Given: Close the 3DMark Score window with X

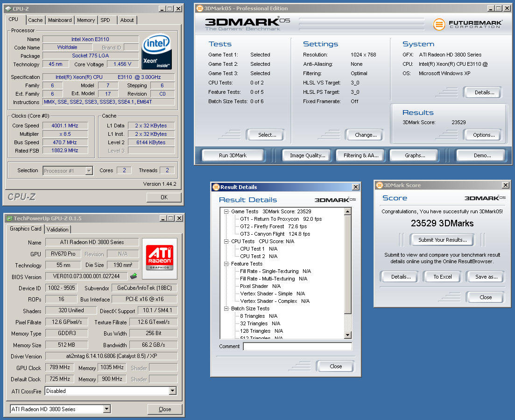Looking at the screenshot, I should tap(506, 185).
